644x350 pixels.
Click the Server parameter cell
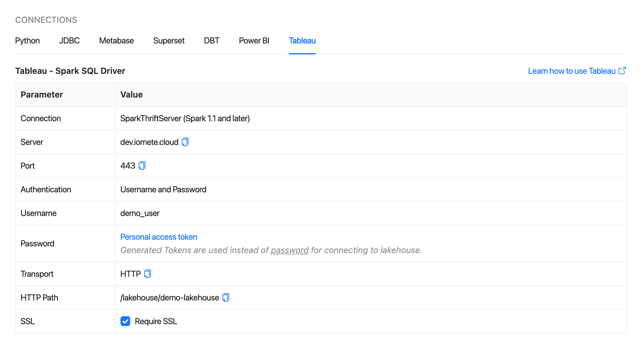pos(65,142)
